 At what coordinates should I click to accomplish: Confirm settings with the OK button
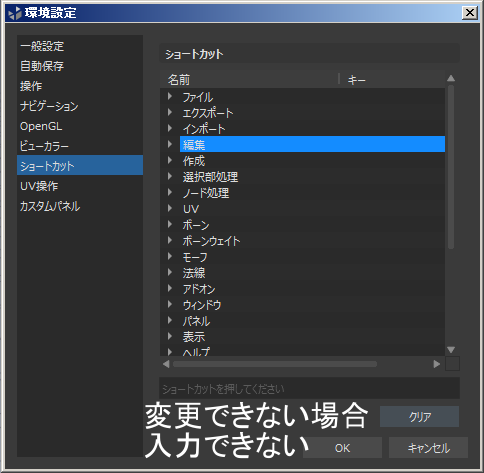tap(342, 448)
